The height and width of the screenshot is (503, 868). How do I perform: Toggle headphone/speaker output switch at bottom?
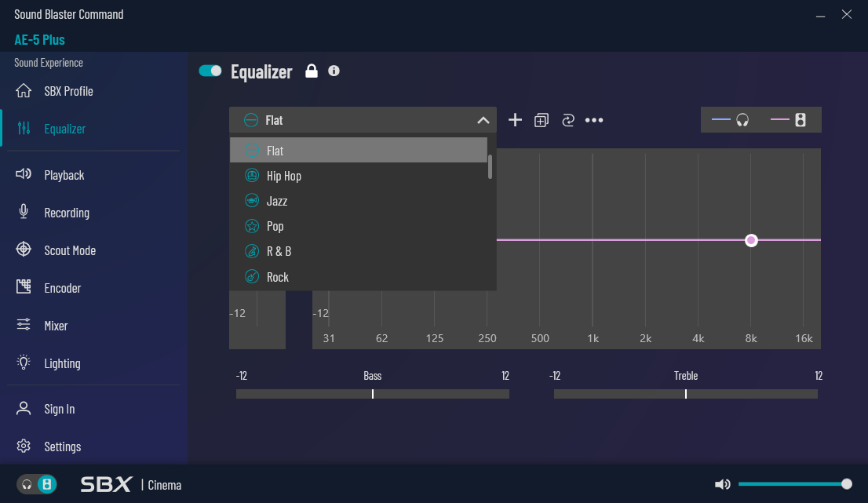pyautogui.click(x=38, y=484)
